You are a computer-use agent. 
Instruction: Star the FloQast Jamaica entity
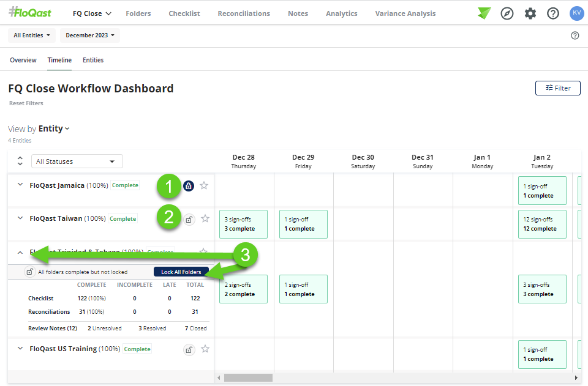click(204, 185)
